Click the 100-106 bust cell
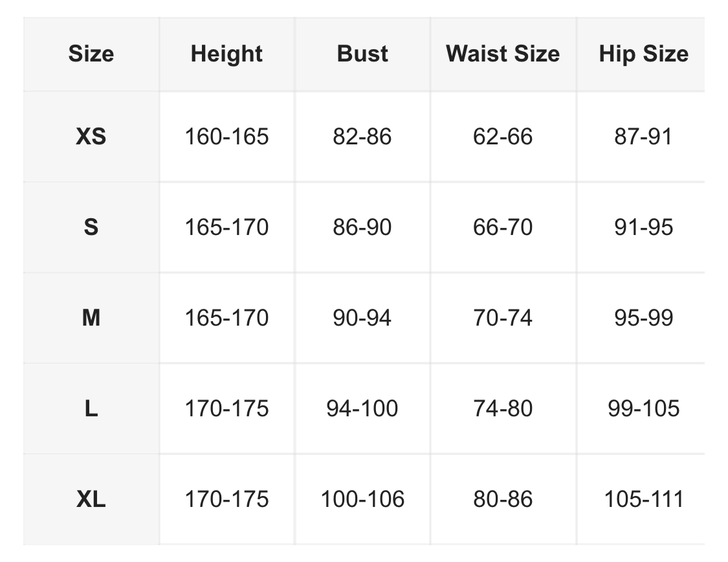The width and height of the screenshot is (728, 562). [362, 499]
